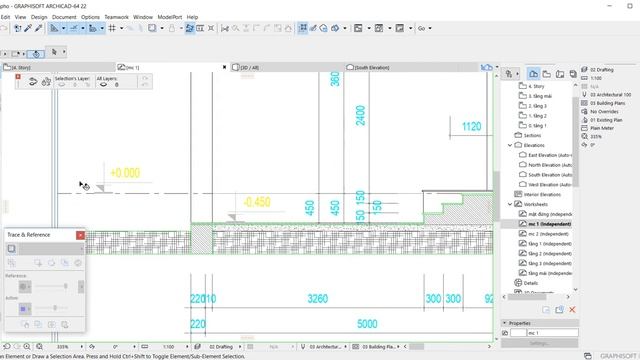Collapse the Worksheets tree node
The height and width of the screenshot is (360, 640).
pos(510,204)
